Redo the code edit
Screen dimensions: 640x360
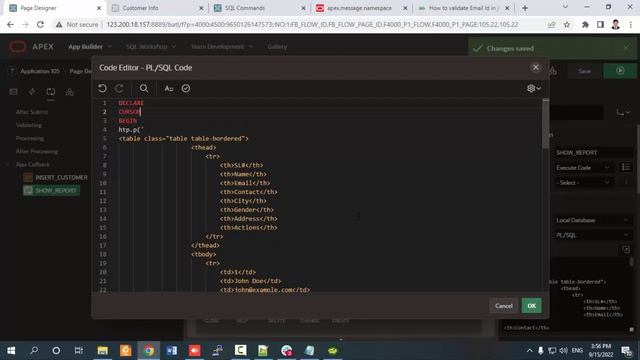click(119, 88)
